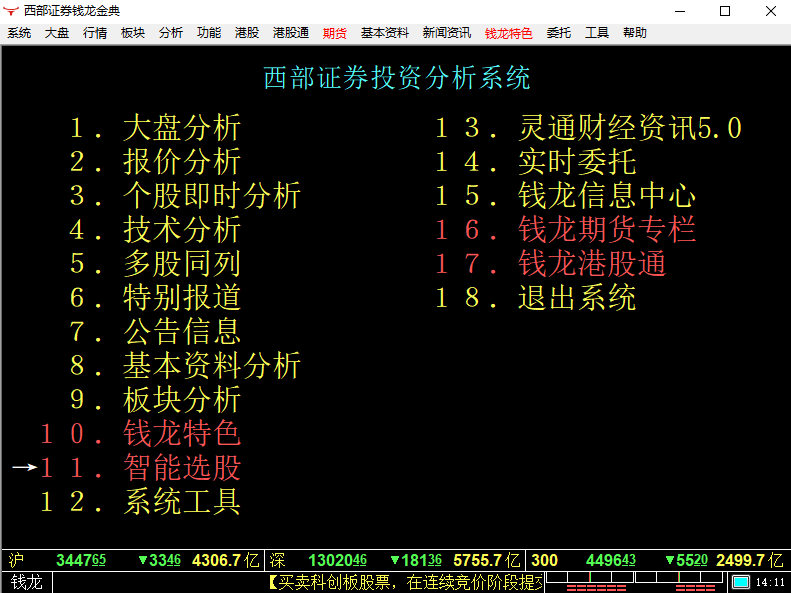Select option 15 钱龙信息中心
This screenshot has height=593, width=791.
coord(566,195)
